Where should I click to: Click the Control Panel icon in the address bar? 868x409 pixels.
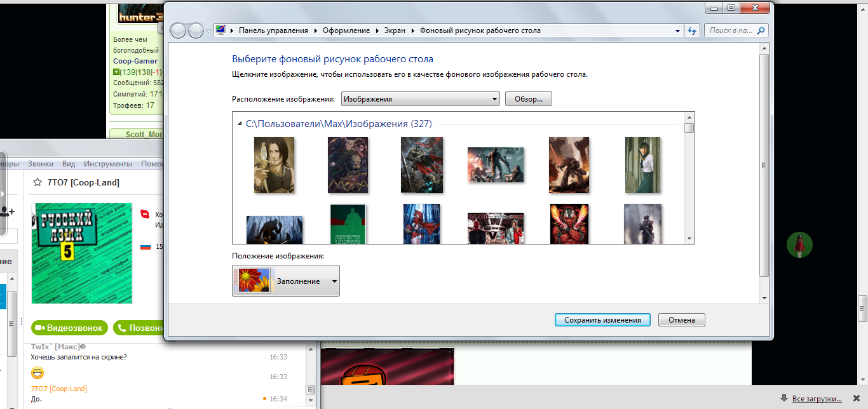click(x=220, y=30)
